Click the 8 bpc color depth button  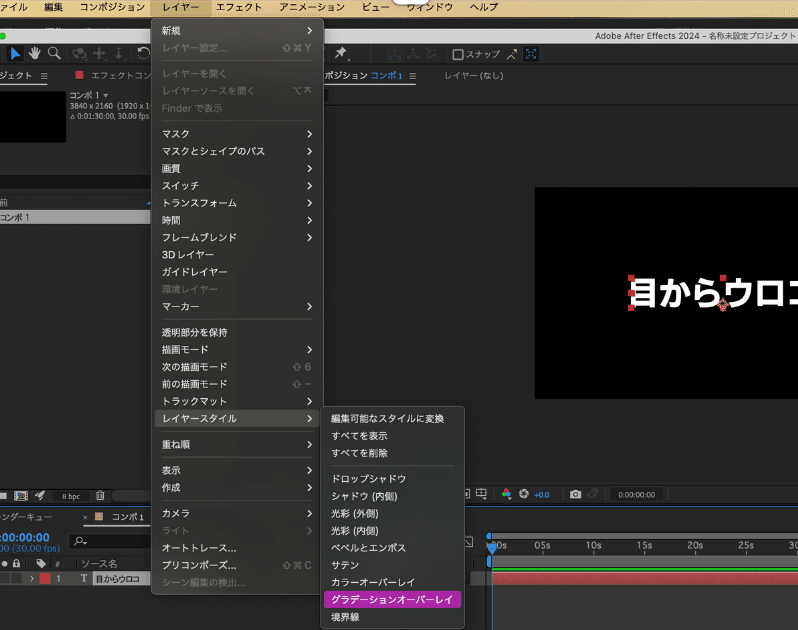tap(71, 496)
